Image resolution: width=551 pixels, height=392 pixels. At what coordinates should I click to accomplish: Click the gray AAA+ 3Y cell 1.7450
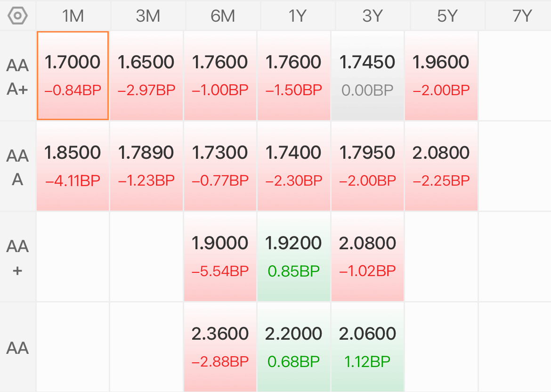(367, 75)
